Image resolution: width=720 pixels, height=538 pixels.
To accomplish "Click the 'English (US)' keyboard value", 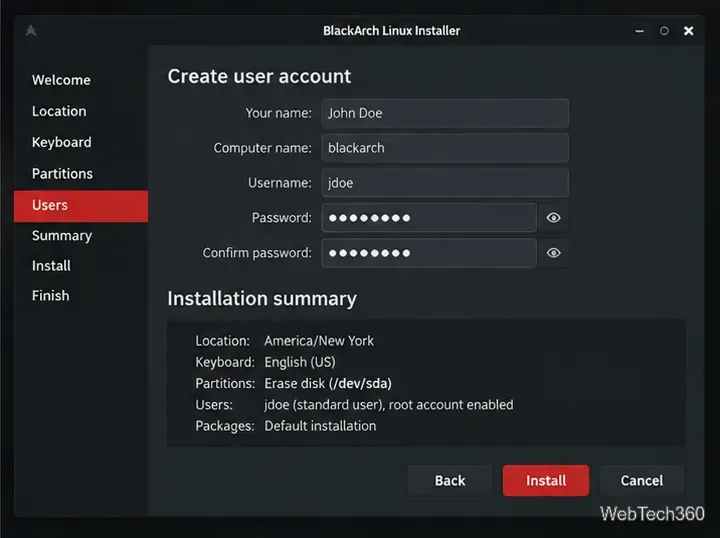I will tap(300, 362).
